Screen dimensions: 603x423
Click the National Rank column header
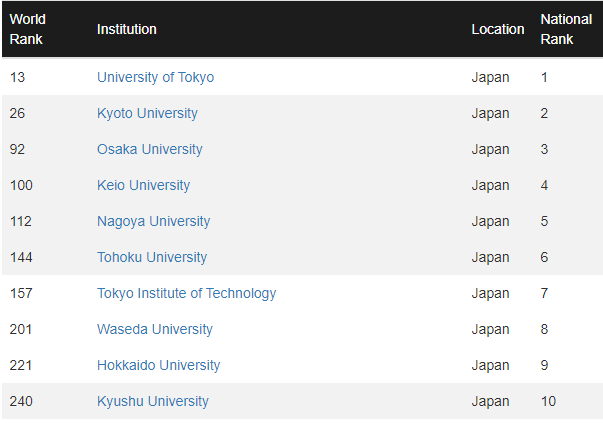(566, 29)
